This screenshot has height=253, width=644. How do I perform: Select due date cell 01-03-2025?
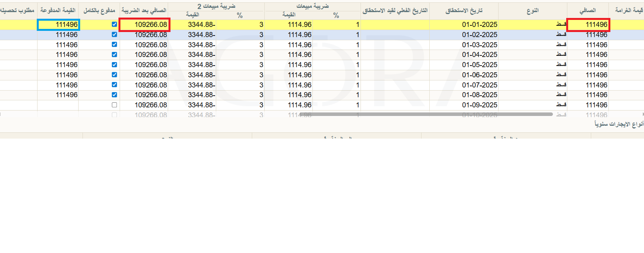click(464, 45)
